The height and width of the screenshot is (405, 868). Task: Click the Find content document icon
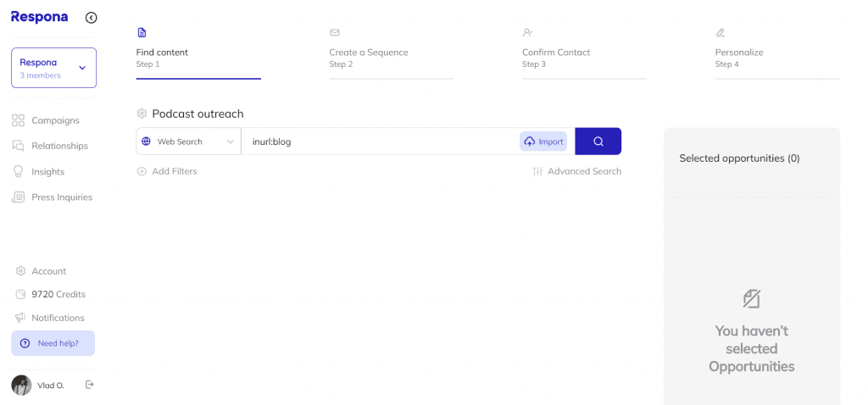(x=142, y=33)
